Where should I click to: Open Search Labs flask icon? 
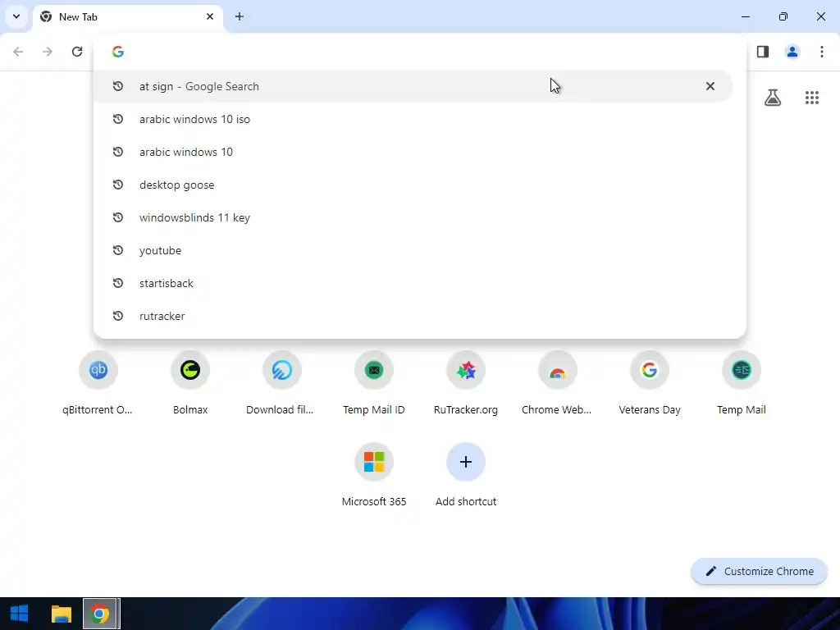(x=773, y=98)
